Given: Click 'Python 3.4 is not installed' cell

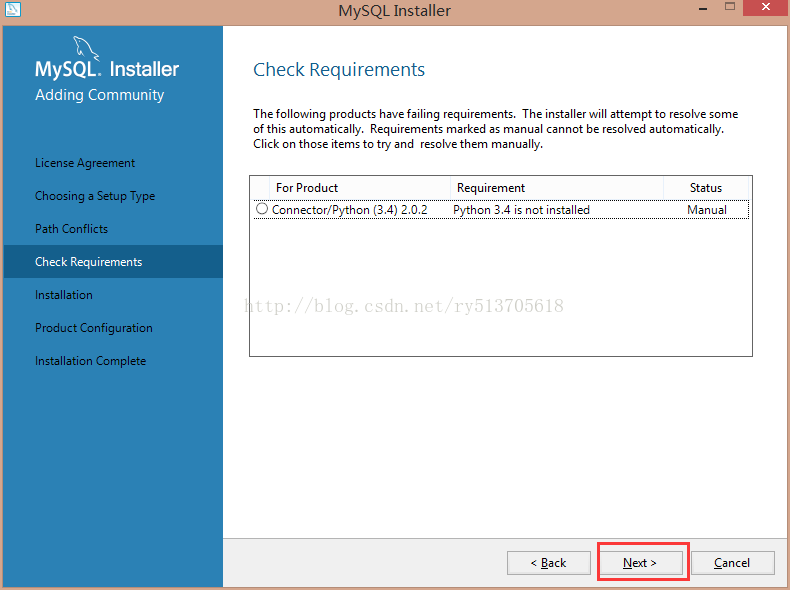Looking at the screenshot, I should [521, 210].
